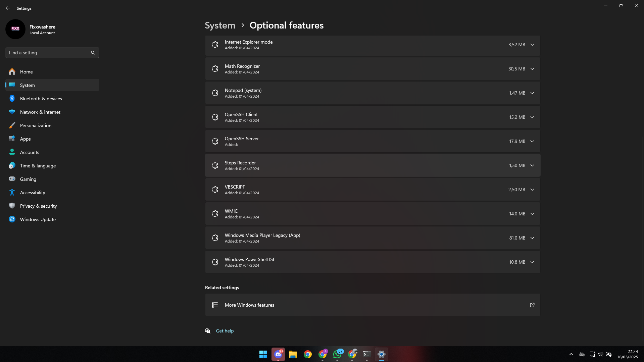Image resolution: width=644 pixels, height=362 pixels.
Task: Open the Home settings page
Action: 52,72
